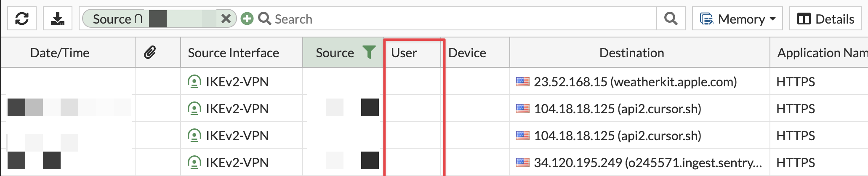Sort by the Date/Time column header
Image resolution: width=868 pixels, height=176 pixels.
tap(60, 53)
